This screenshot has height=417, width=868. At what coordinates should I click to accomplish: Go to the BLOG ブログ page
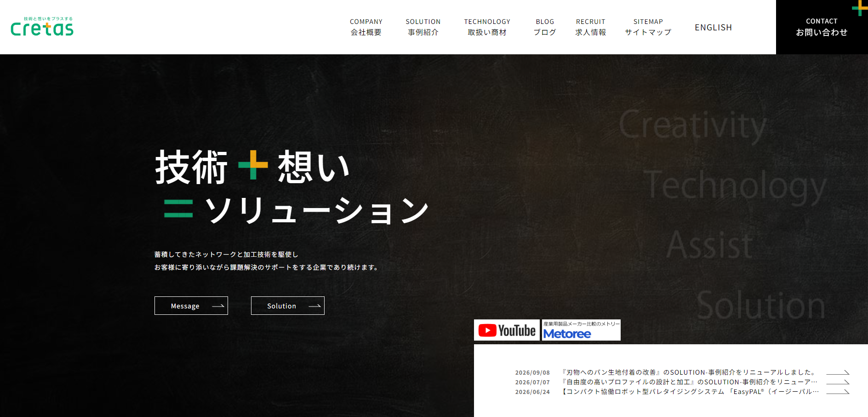coord(545,27)
